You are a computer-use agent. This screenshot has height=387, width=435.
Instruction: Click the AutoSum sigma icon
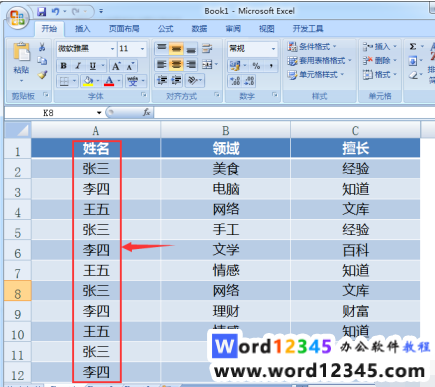413,46
